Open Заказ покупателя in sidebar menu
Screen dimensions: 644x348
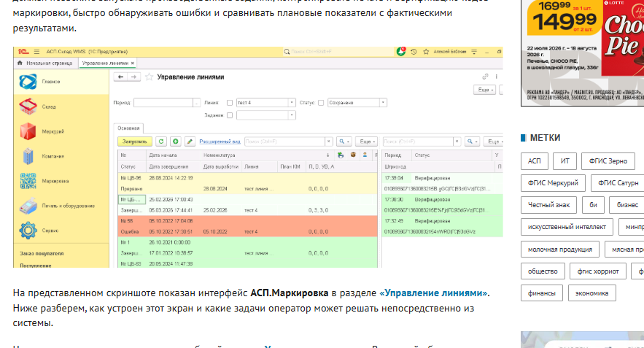42,253
